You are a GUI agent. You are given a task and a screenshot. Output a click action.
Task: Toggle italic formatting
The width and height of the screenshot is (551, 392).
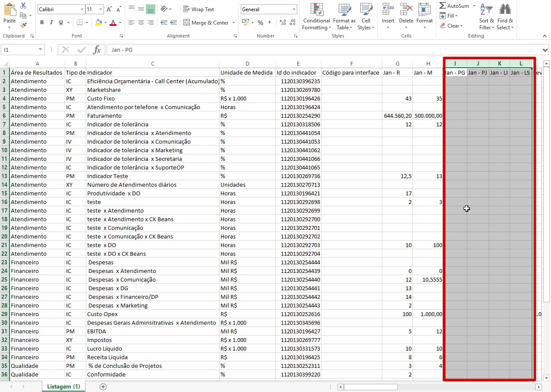(51, 22)
